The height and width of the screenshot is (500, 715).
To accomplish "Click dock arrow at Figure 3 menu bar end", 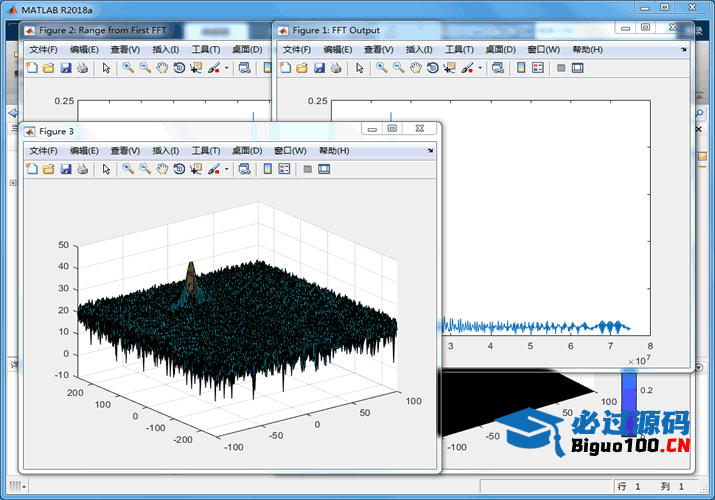I will pos(430,150).
